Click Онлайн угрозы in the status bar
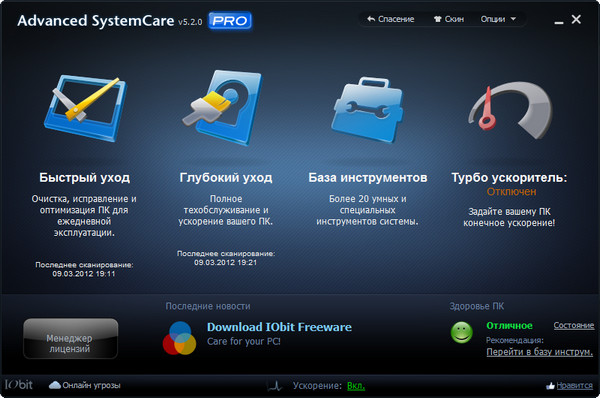This screenshot has width=600, height=398. coord(91,385)
